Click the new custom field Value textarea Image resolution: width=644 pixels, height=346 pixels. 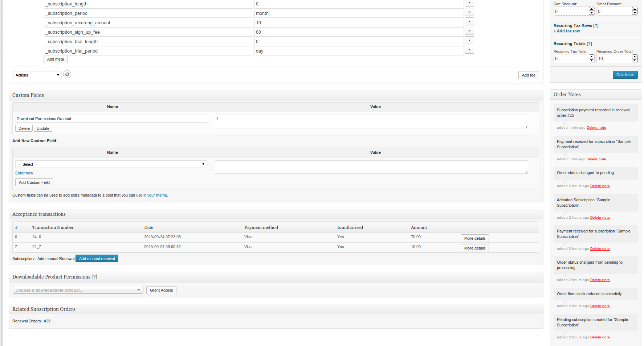click(371, 167)
